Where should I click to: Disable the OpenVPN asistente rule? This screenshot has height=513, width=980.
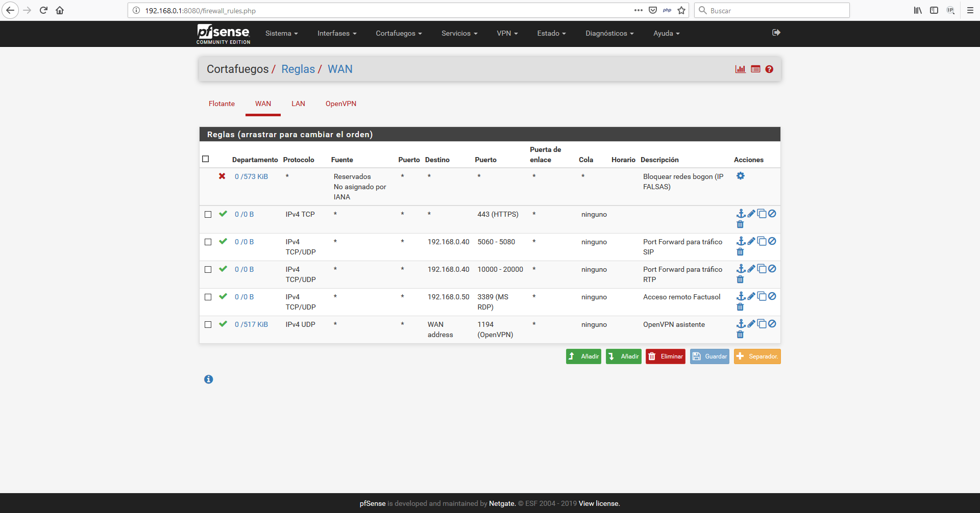(x=772, y=324)
